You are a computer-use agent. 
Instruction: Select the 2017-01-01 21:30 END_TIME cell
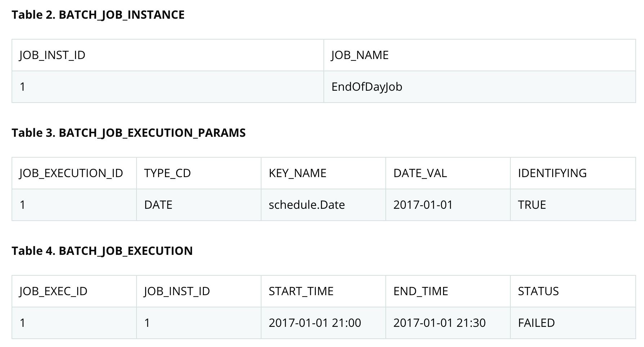coord(448,323)
